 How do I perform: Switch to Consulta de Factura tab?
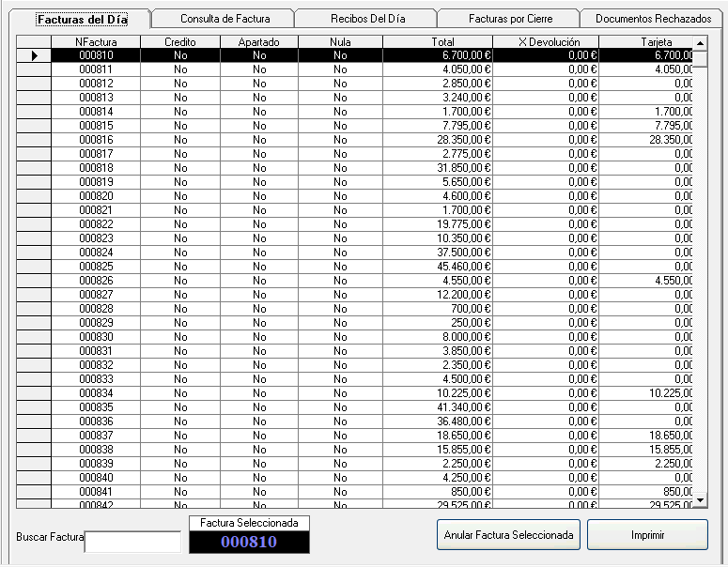click(x=225, y=19)
